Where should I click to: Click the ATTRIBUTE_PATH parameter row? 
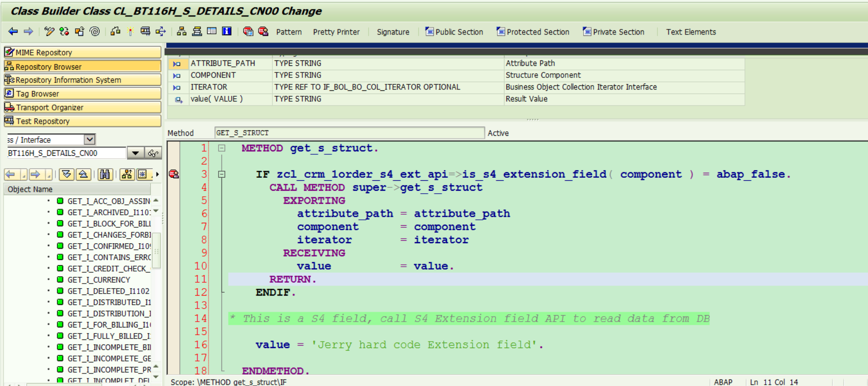pos(457,63)
